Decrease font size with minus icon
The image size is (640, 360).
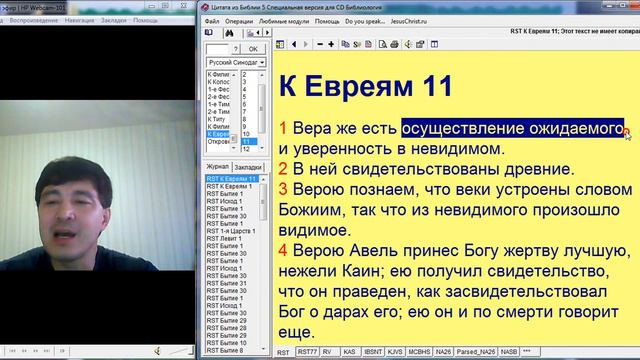[320, 44]
